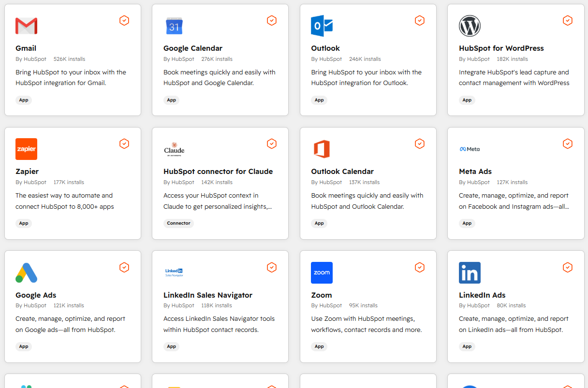Click '276K installs' on Google Calendar card
The width and height of the screenshot is (588, 388).
tap(217, 59)
